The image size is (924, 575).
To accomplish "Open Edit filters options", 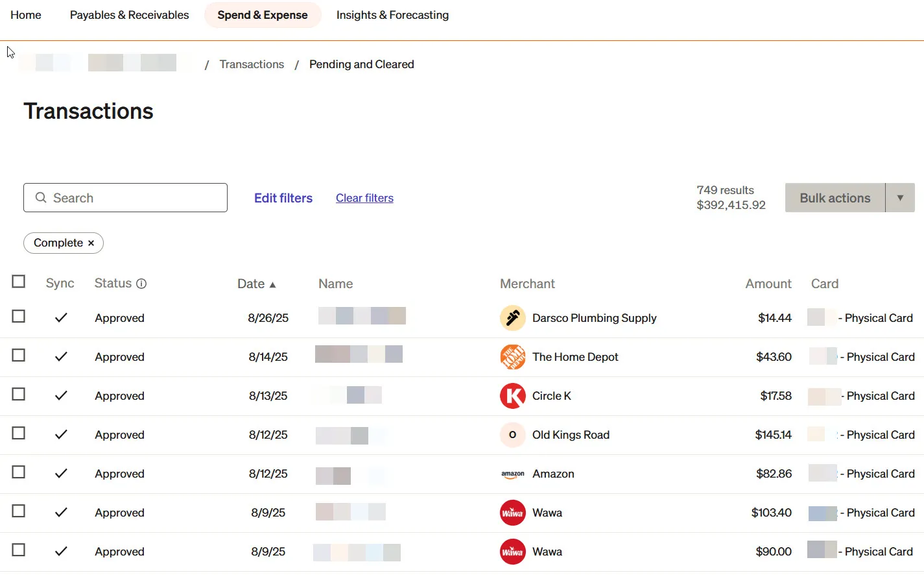I will tap(283, 198).
